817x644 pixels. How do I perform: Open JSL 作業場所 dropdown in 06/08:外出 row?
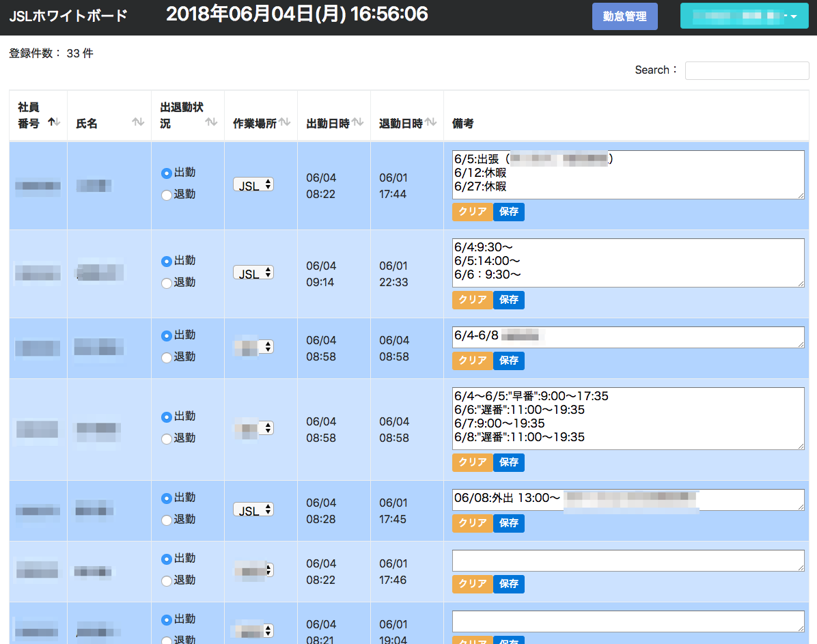click(x=253, y=509)
